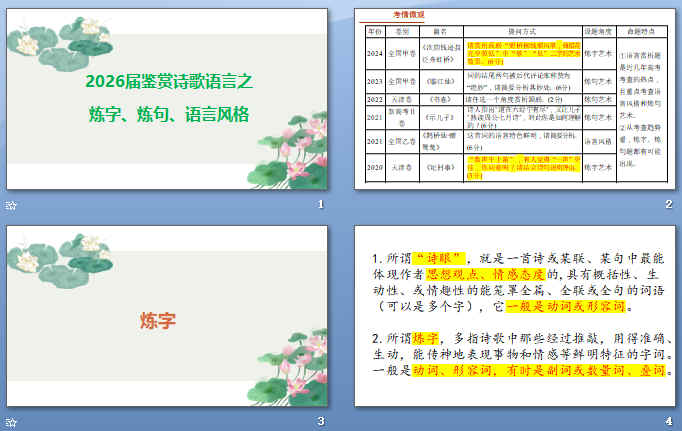Screen dimensions: 682x431
Task: Click slide number 1 label
Action: pyautogui.click(x=321, y=204)
